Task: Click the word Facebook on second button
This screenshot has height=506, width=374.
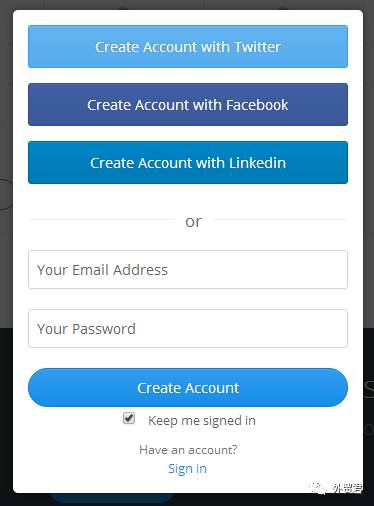Action: point(257,105)
